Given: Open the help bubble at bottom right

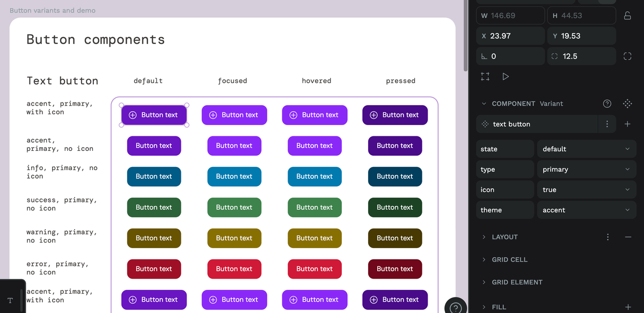Looking at the screenshot, I should coord(456,307).
